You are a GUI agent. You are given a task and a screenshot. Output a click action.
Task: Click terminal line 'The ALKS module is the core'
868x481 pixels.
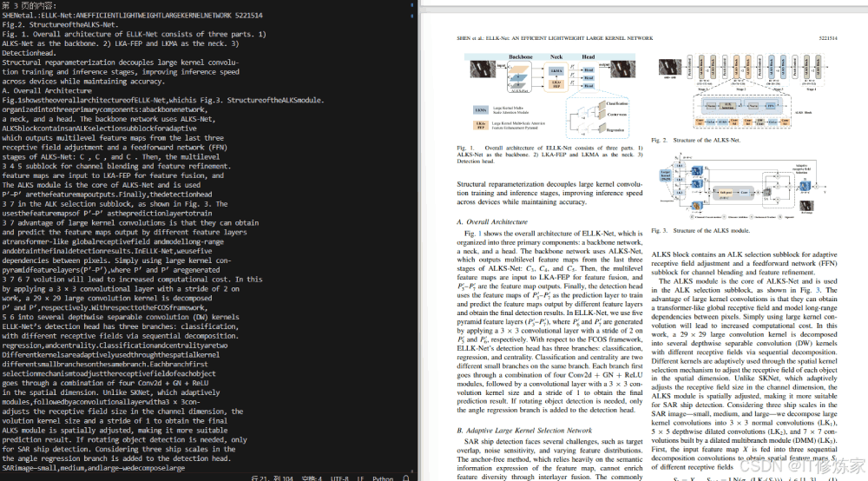[x=101, y=185]
